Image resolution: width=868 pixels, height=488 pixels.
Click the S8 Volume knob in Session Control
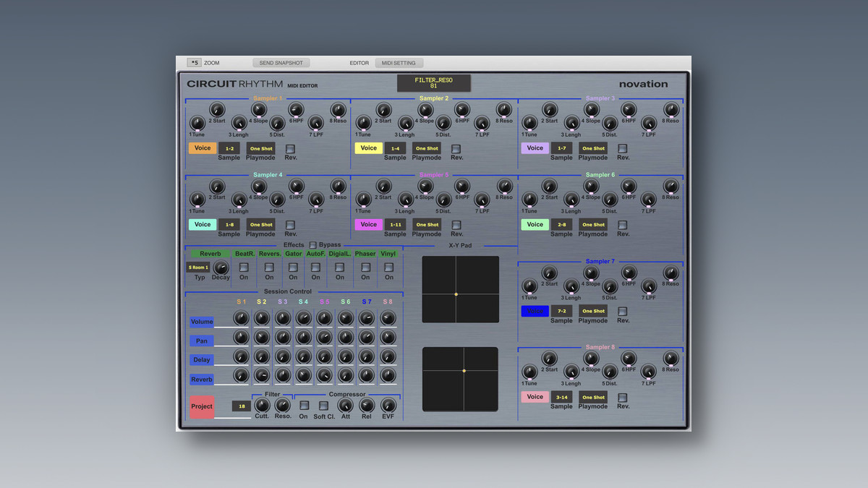pyautogui.click(x=388, y=318)
